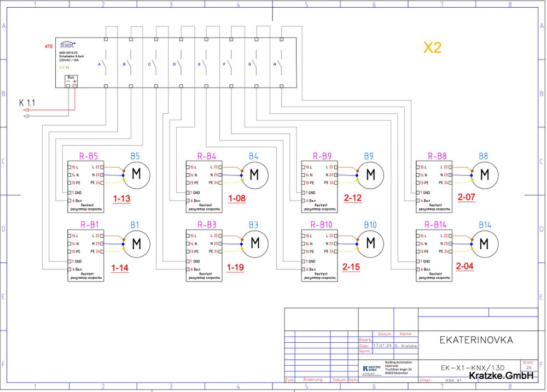The height and width of the screenshot is (392, 547).
Task: Toggle switch contact H on the actuator
Action: pyautogui.click(x=281, y=63)
